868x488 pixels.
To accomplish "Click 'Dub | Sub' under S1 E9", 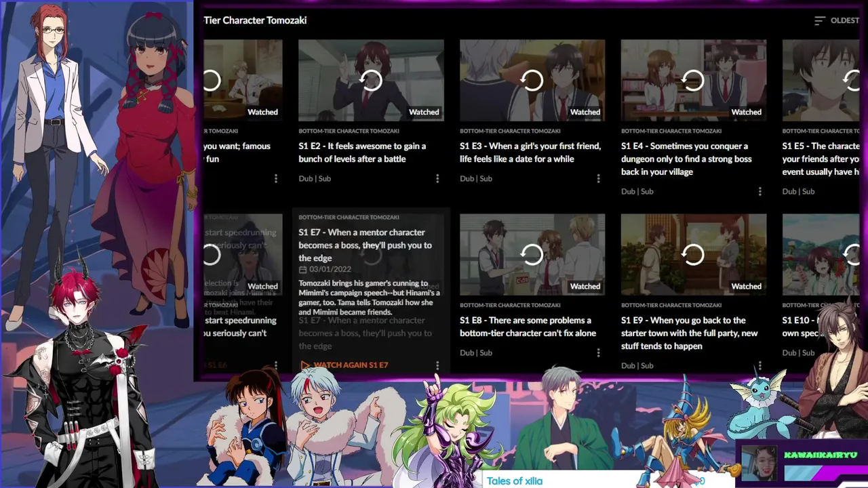I will (x=637, y=365).
